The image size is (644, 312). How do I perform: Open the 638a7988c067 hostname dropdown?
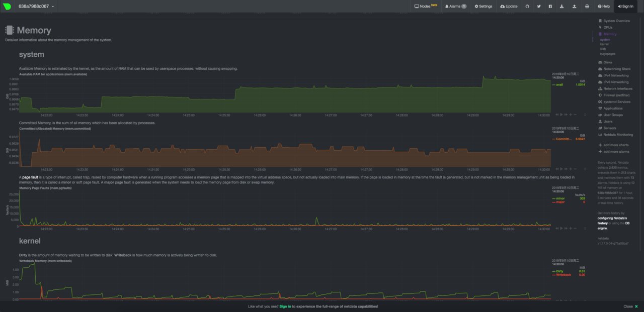(36, 7)
